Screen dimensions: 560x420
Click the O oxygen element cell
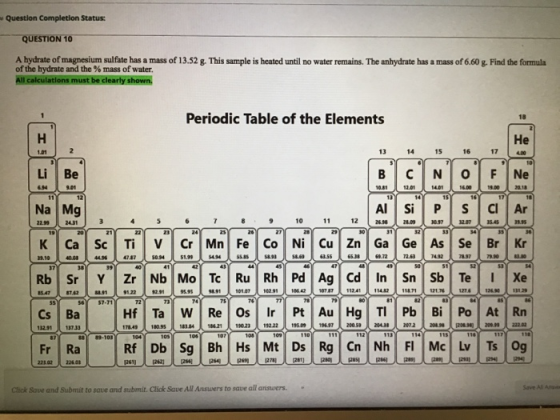[x=465, y=175]
